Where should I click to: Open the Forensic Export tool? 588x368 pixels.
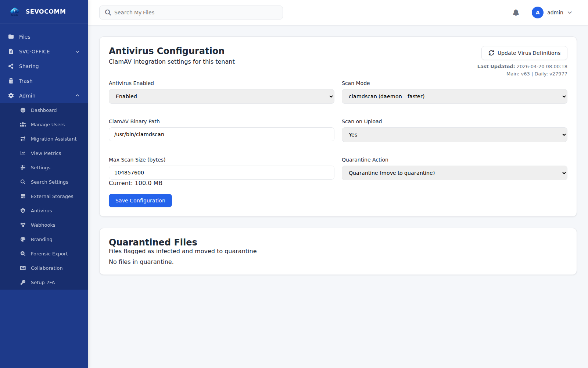point(49,254)
